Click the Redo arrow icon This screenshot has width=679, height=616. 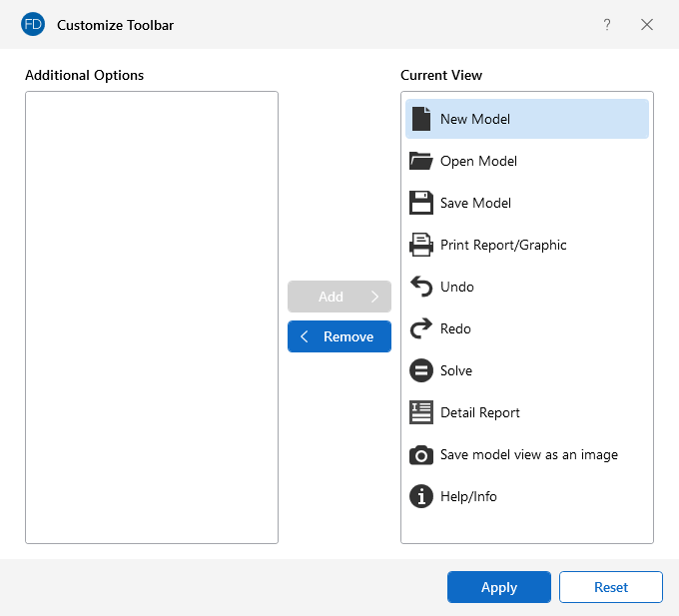pos(421,328)
